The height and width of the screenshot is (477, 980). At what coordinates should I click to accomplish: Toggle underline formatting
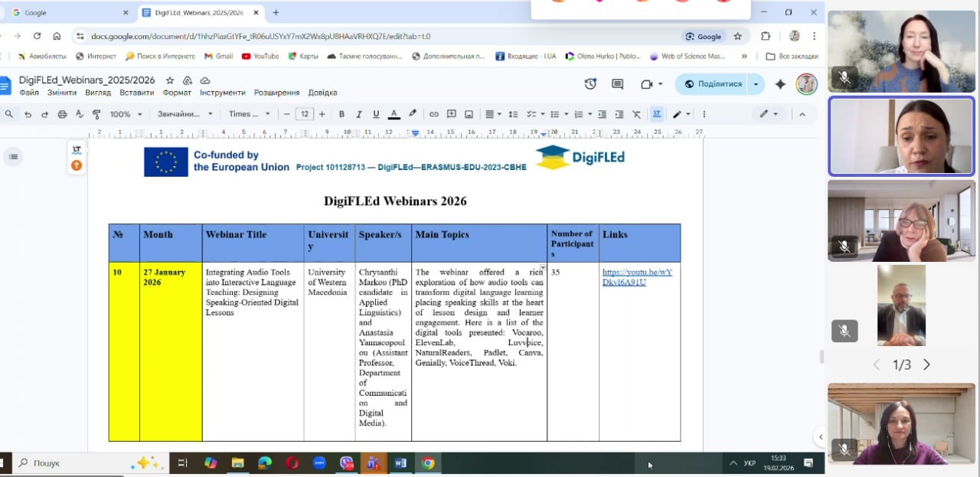(x=376, y=114)
